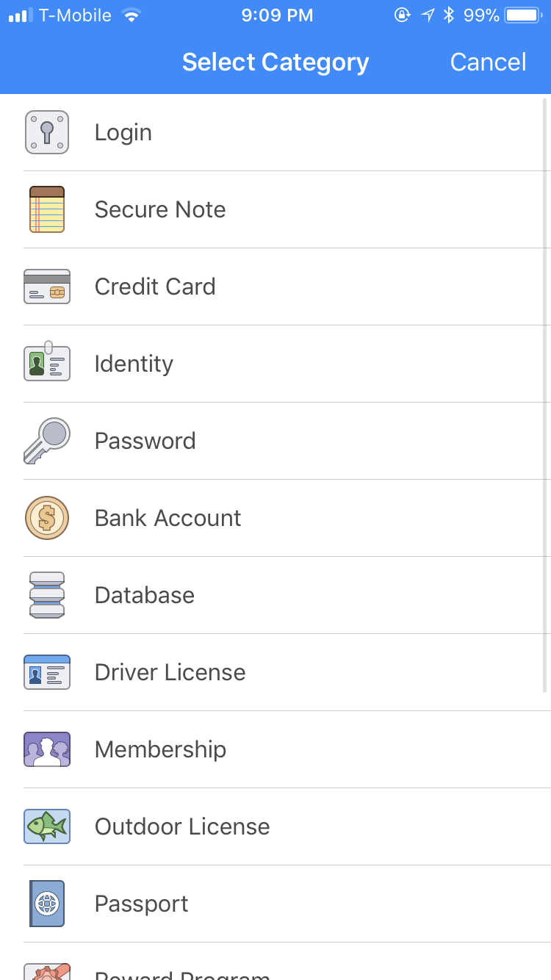
Task: Choose the Identity badge icon
Action: [47, 362]
